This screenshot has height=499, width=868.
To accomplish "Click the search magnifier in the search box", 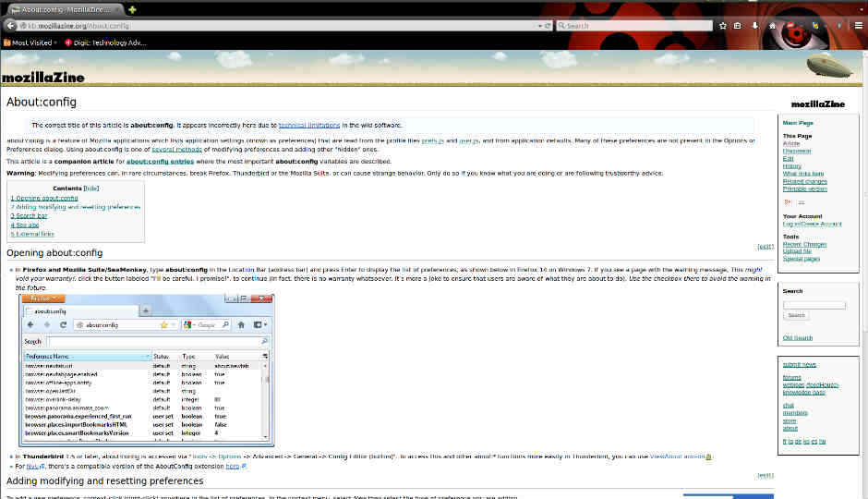I will click(561, 26).
